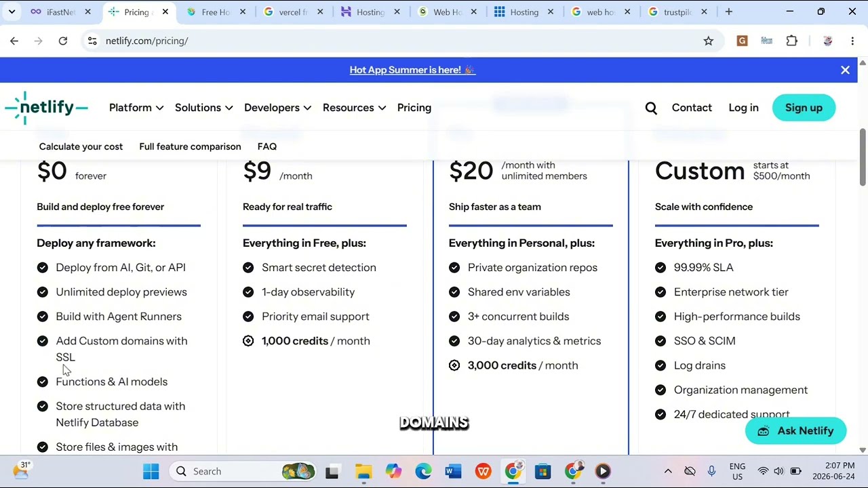The height and width of the screenshot is (488, 868).
Task: Click the '99.99% SLA' feature text
Action: [x=703, y=268]
